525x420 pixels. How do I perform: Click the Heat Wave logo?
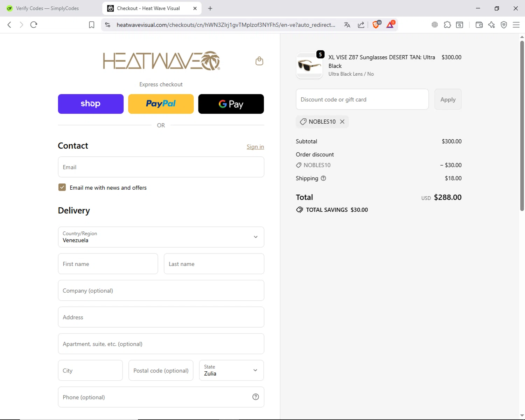coord(161,61)
